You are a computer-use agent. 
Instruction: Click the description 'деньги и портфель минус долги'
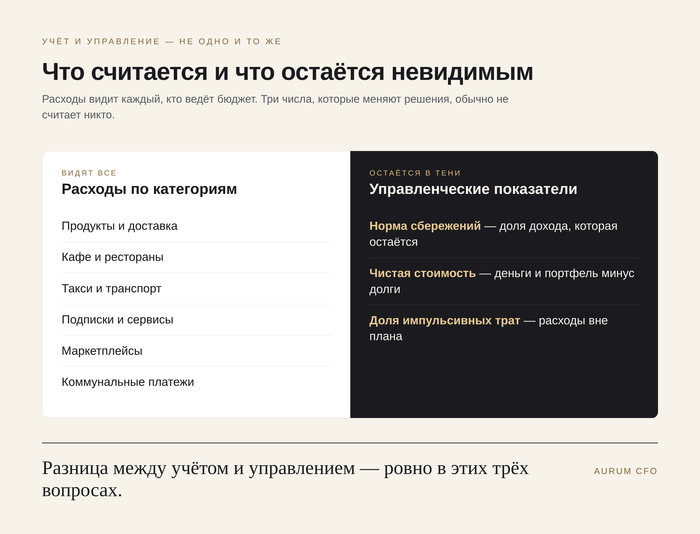coord(502,281)
